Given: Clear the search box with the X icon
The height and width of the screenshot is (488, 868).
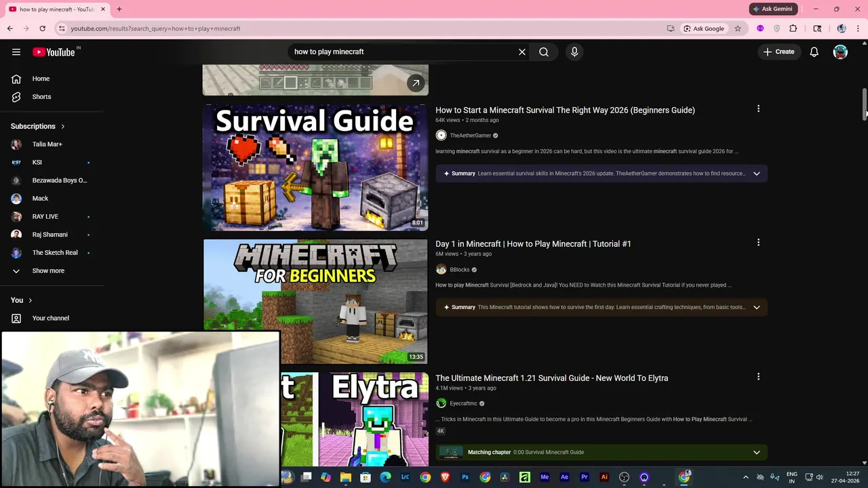Looking at the screenshot, I should pyautogui.click(x=522, y=52).
